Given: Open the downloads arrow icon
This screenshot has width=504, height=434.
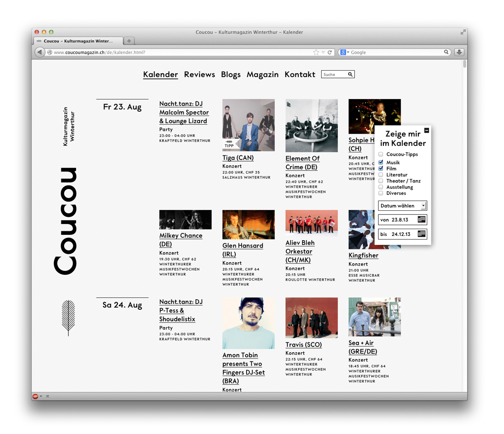Looking at the screenshot, I should (x=459, y=52).
